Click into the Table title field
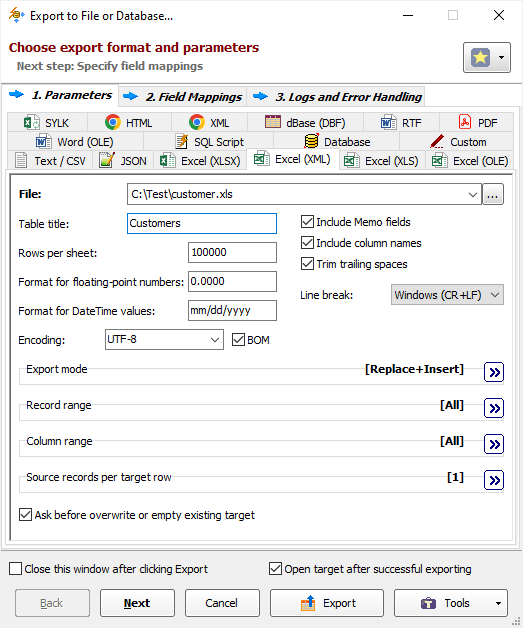The width and height of the screenshot is (523, 628). (x=202, y=223)
